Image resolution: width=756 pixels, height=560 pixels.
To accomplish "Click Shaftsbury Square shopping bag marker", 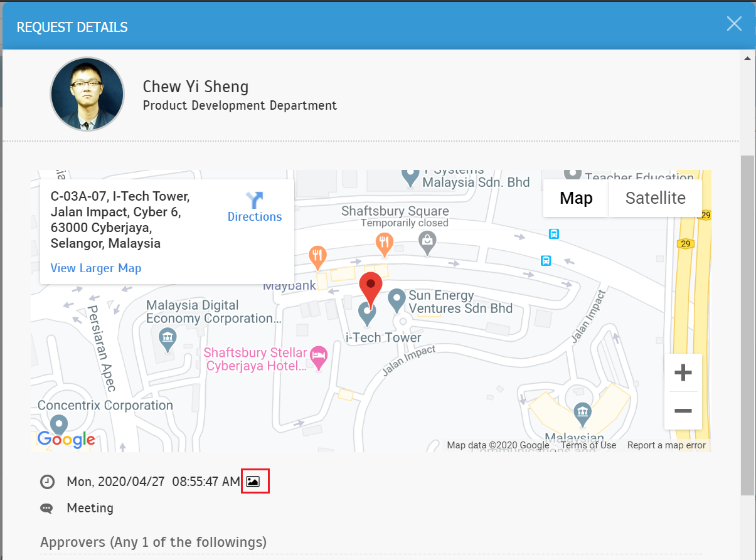I will [x=427, y=244].
